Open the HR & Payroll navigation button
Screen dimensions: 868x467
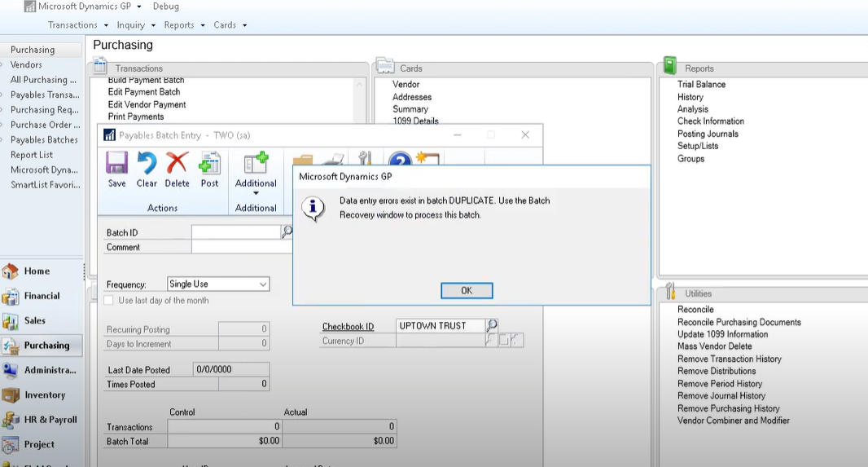tap(50, 420)
